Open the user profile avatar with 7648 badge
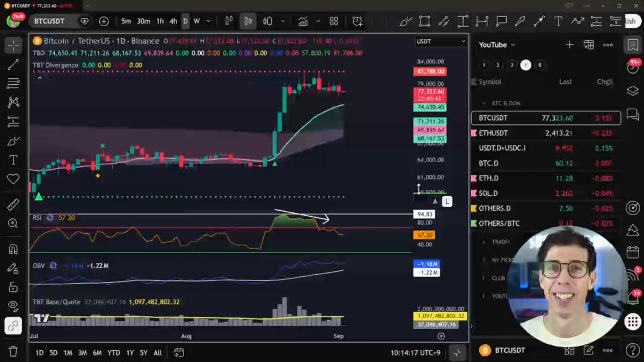Screen dimensions: 644x362 (x=13, y=21)
